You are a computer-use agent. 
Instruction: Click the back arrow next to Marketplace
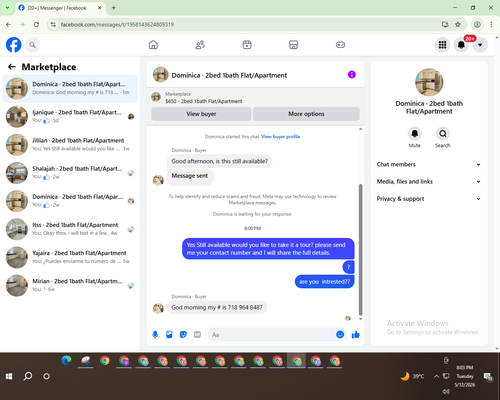coord(12,67)
